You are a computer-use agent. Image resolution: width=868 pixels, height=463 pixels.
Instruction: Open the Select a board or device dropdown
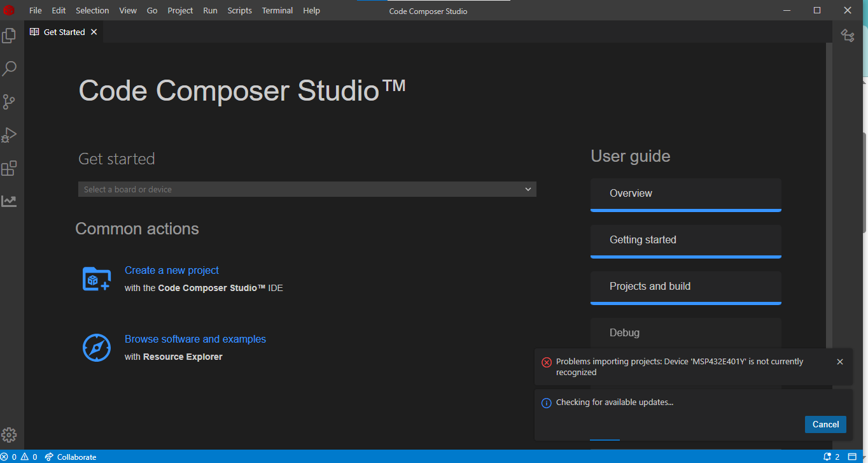[x=307, y=189]
